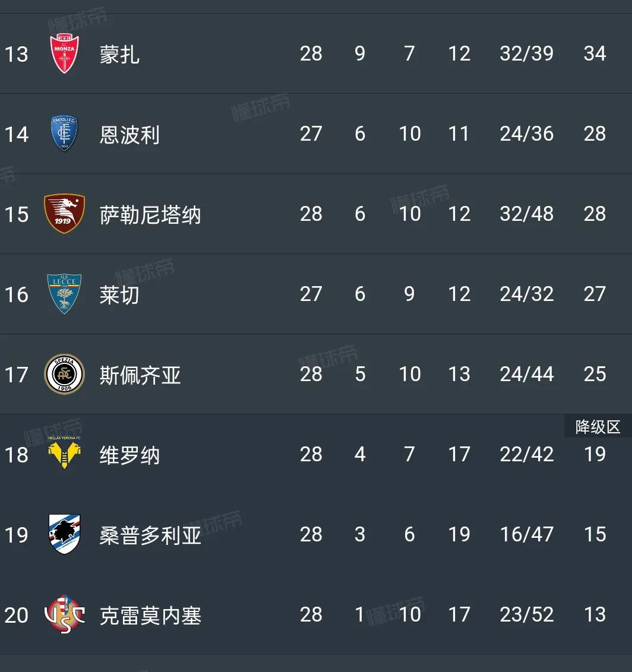Viewport: 632px width, 672px height.
Task: Select 维罗纳 goal ratio 22/42
Action: pyautogui.click(x=526, y=454)
